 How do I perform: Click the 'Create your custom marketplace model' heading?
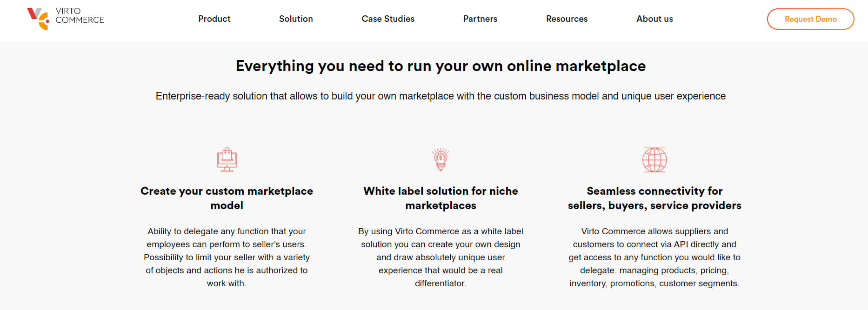point(227,198)
